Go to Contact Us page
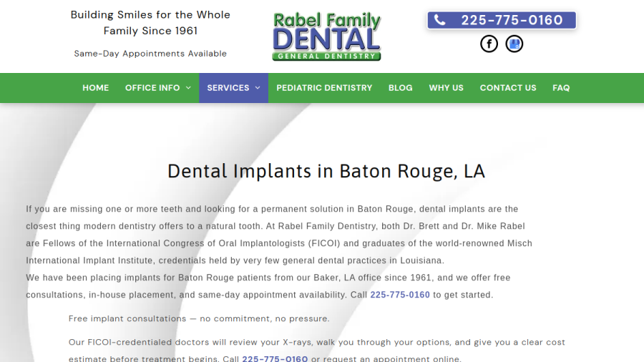This screenshot has width=644, height=362. (508, 88)
